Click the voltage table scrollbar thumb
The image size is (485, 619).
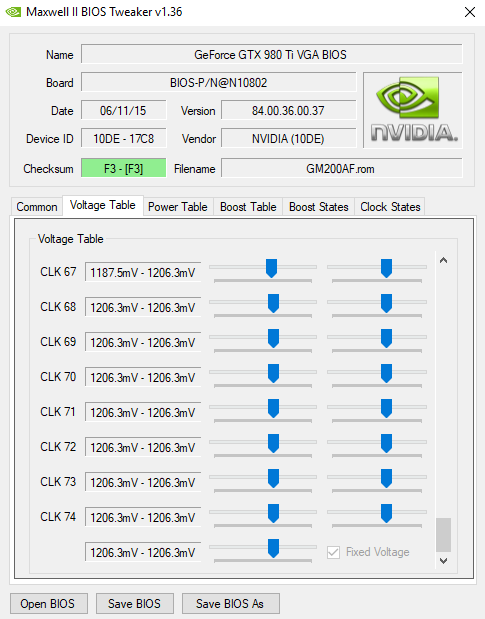tap(443, 535)
